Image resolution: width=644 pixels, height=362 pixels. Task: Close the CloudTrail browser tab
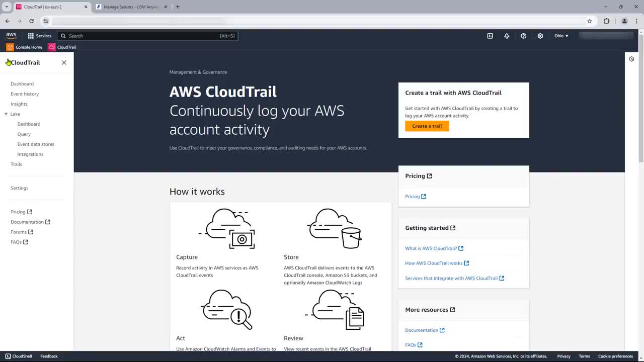coord(86,7)
